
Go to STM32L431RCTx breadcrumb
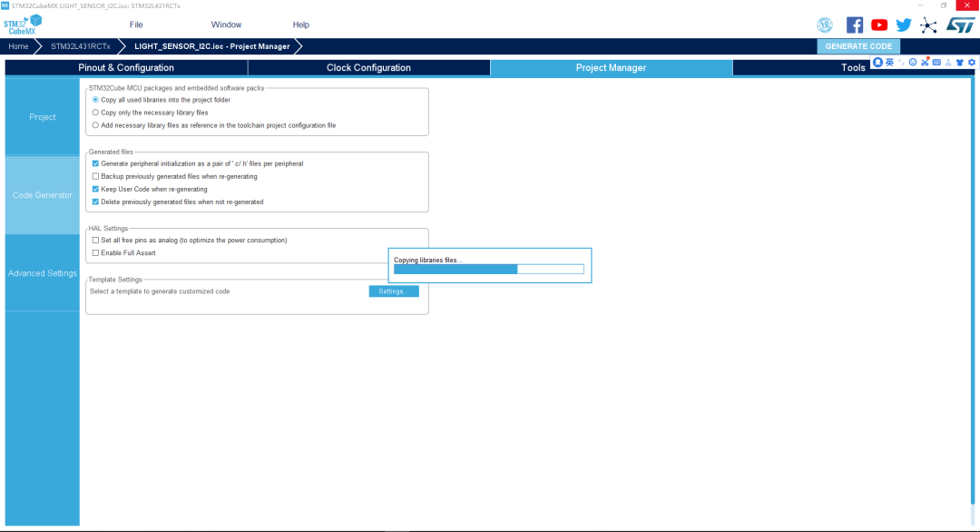tap(81, 46)
